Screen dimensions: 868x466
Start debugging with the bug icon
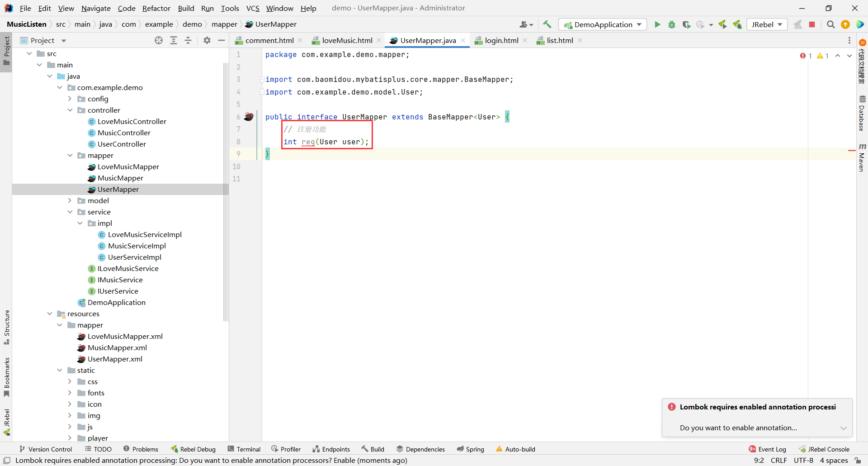pyautogui.click(x=672, y=24)
